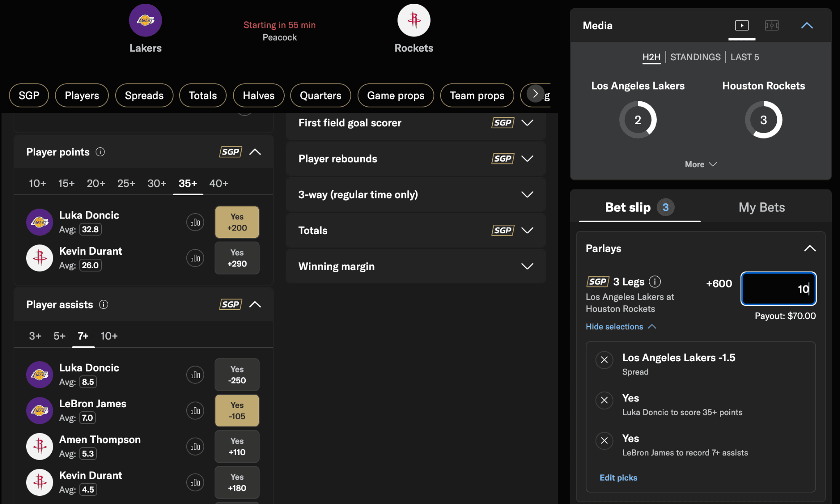Switch to the court tracker view icon
Viewport: 840px width, 504px height.
[x=772, y=25]
